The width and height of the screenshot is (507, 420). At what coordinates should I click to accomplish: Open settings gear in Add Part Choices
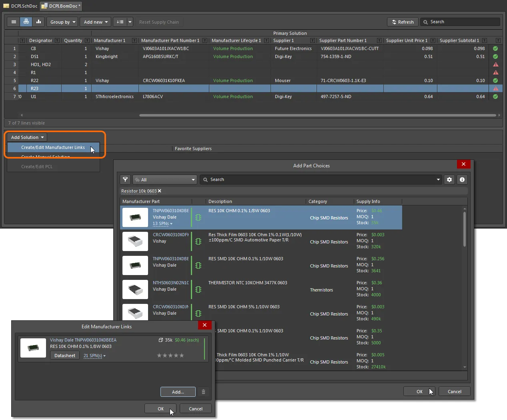[x=449, y=179]
